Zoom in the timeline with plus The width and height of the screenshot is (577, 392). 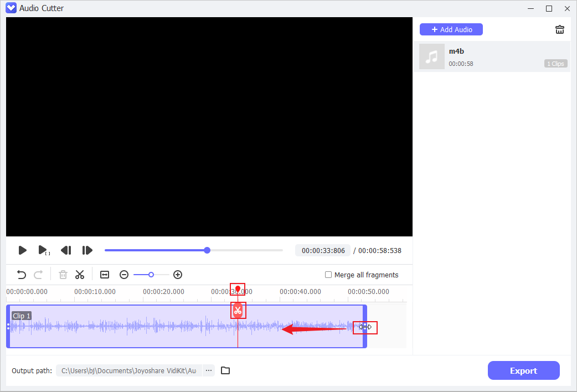tap(178, 275)
